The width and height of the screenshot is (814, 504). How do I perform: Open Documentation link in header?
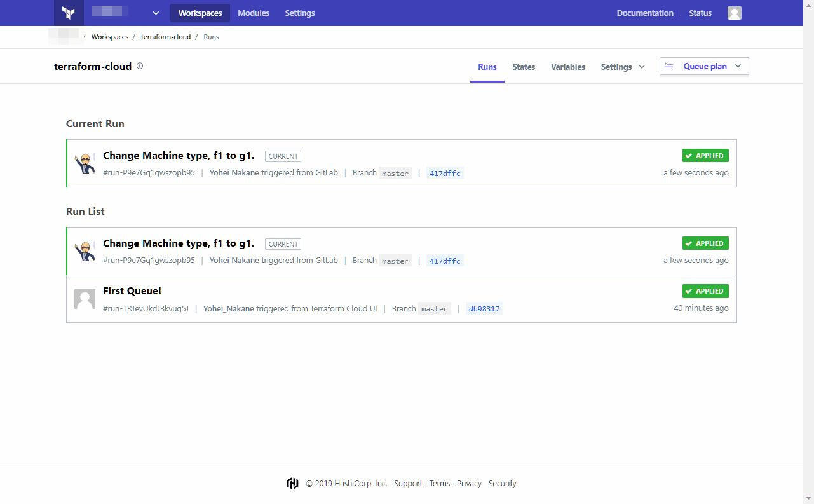pos(645,13)
